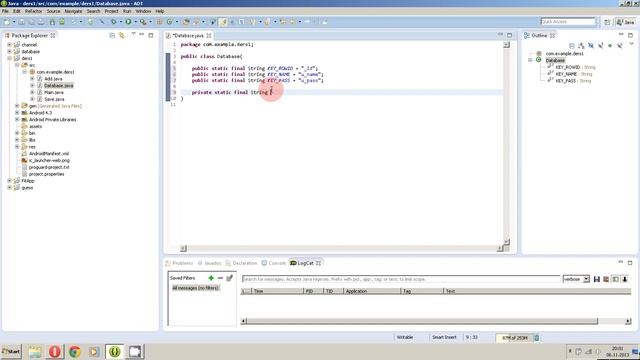Switch to the Problems tab
Image resolution: width=640 pixels, height=360 pixels.
180,263
